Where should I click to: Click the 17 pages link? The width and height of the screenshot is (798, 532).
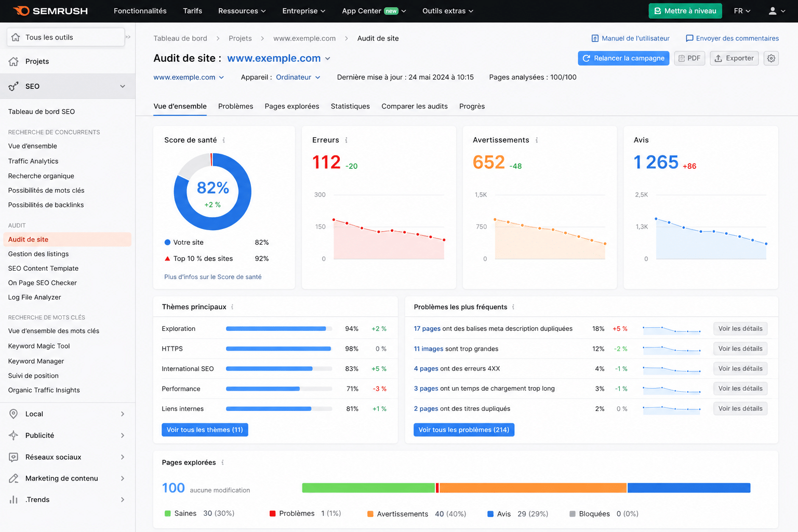click(x=427, y=329)
